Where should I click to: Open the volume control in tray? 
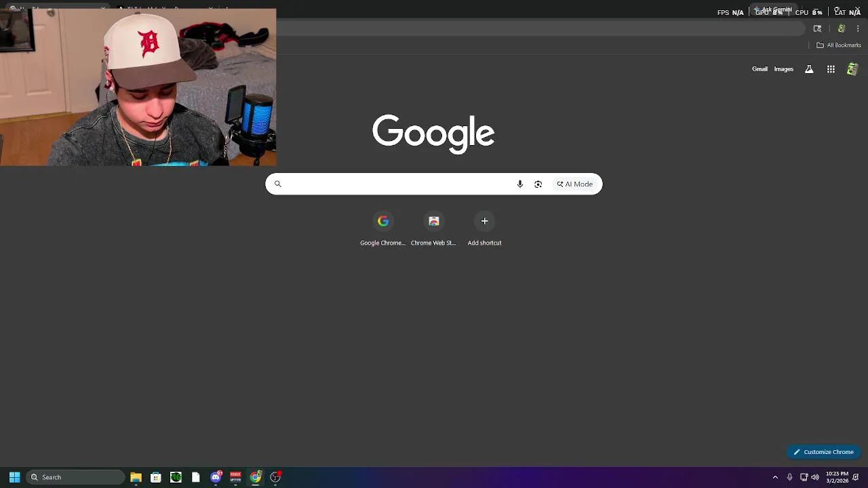pyautogui.click(x=815, y=477)
